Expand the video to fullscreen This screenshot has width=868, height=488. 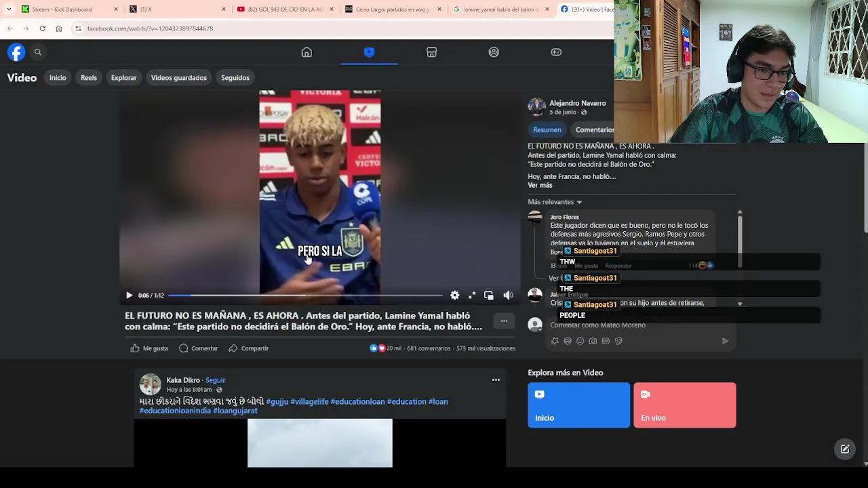(472, 296)
